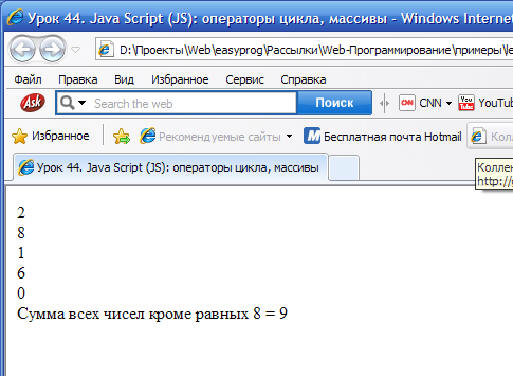Open the recent pages dropdown arrow
This screenshot has width=513, height=376.
[76, 50]
